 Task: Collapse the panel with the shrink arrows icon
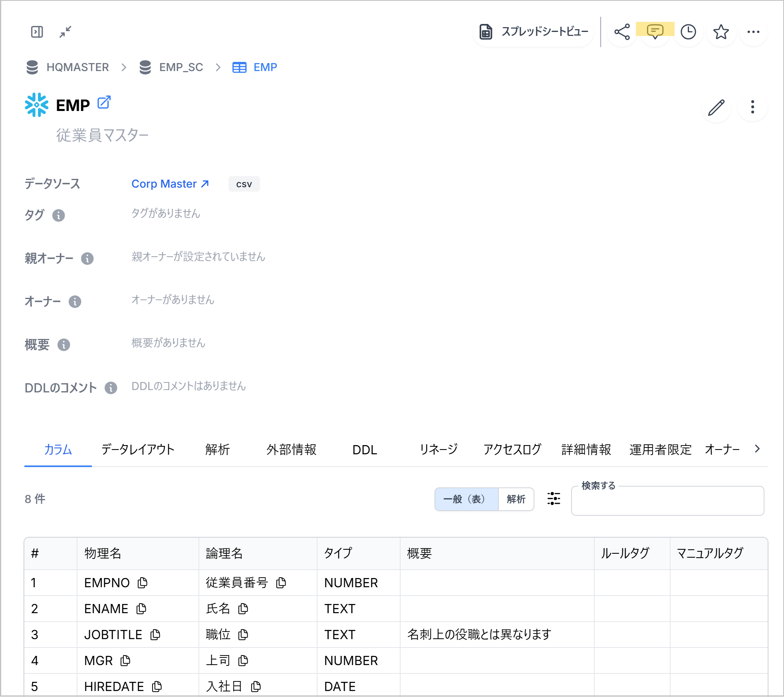click(65, 32)
